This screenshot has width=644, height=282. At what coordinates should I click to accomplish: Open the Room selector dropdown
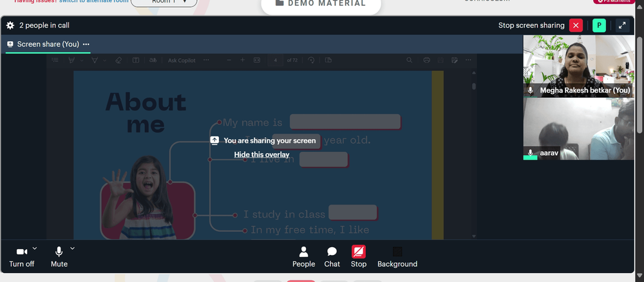click(164, 2)
